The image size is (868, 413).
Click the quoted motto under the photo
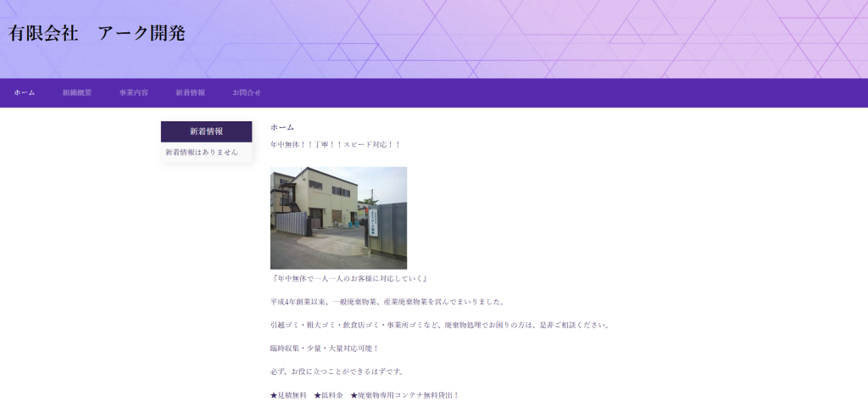tap(349, 278)
